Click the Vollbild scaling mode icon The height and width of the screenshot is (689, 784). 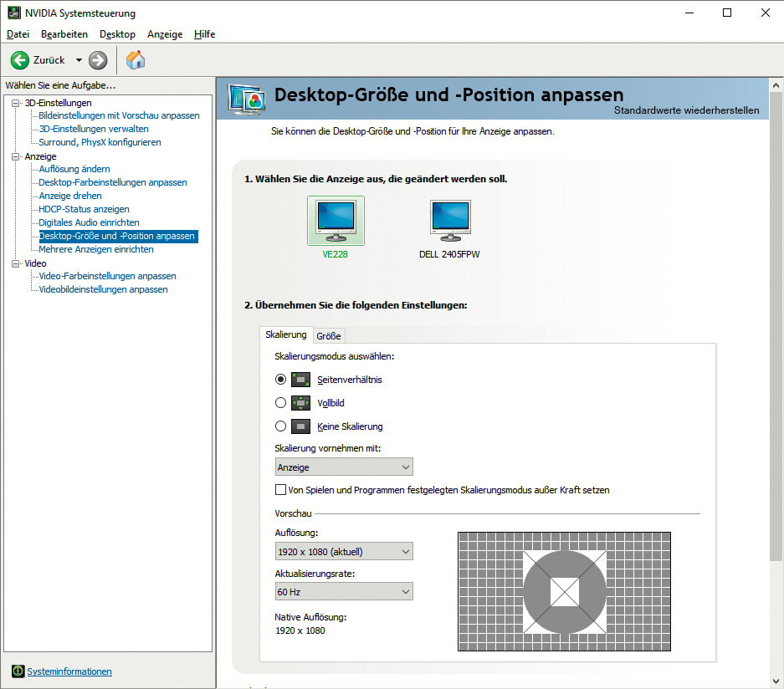coord(300,403)
